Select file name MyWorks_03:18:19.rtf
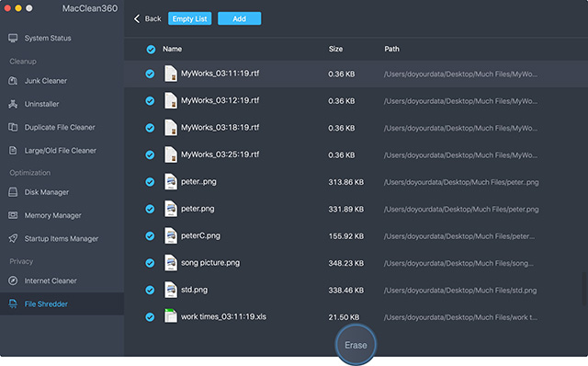Viewport: 588px width, 366px height. pyautogui.click(x=220, y=128)
